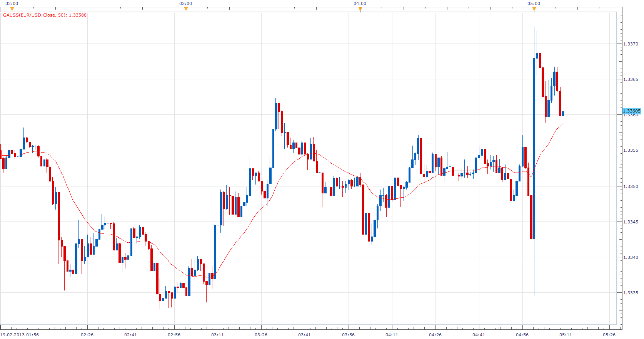Click the 03:11 time axis label
644x339 pixels.
[x=218, y=335]
